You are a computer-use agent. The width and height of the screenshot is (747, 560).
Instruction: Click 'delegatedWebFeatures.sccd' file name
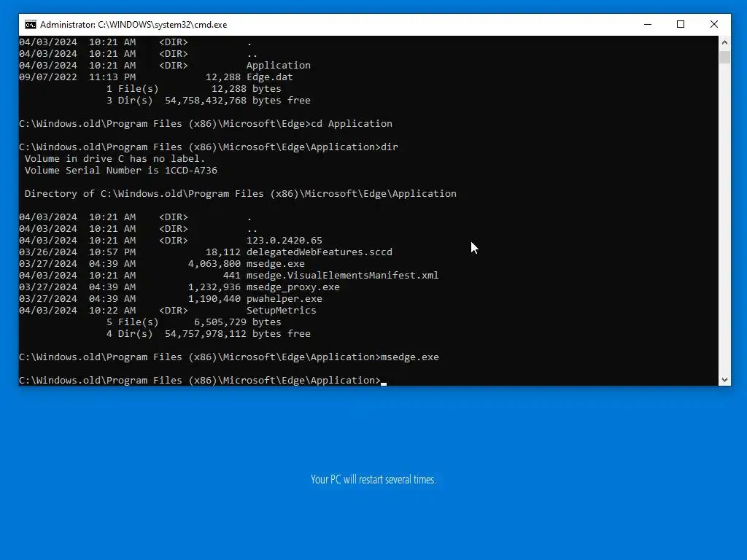click(320, 252)
